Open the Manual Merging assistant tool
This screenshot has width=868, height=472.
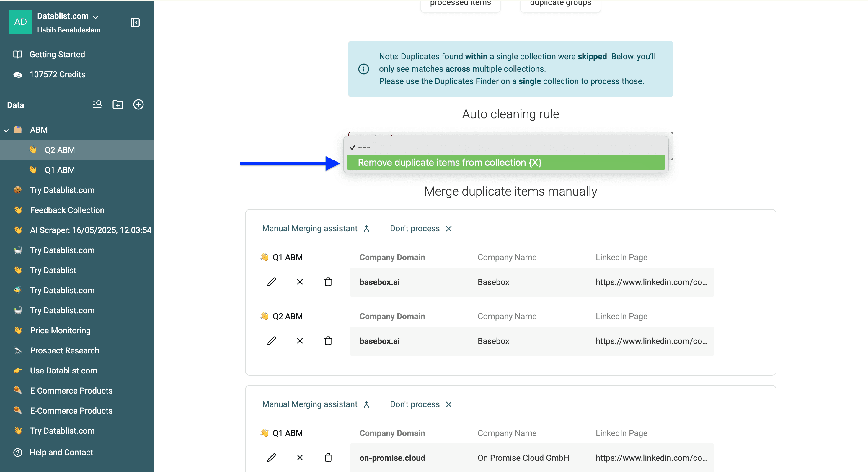(x=316, y=228)
